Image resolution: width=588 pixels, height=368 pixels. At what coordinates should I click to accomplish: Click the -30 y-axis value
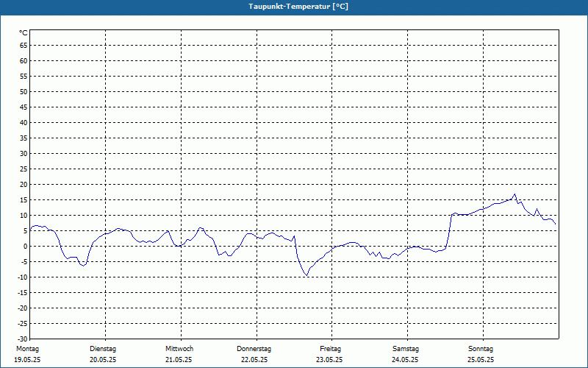point(23,339)
